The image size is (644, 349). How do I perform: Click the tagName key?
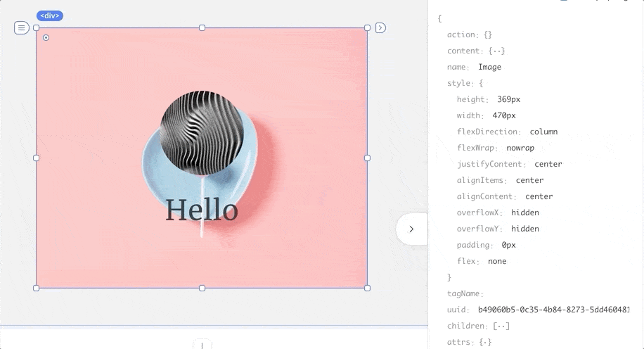pyautogui.click(x=463, y=294)
